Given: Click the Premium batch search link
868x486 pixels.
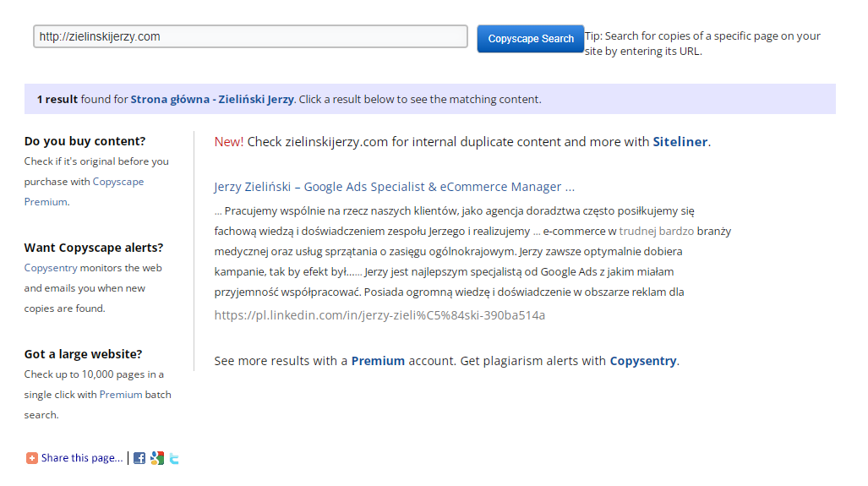Looking at the screenshot, I should [x=121, y=395].
